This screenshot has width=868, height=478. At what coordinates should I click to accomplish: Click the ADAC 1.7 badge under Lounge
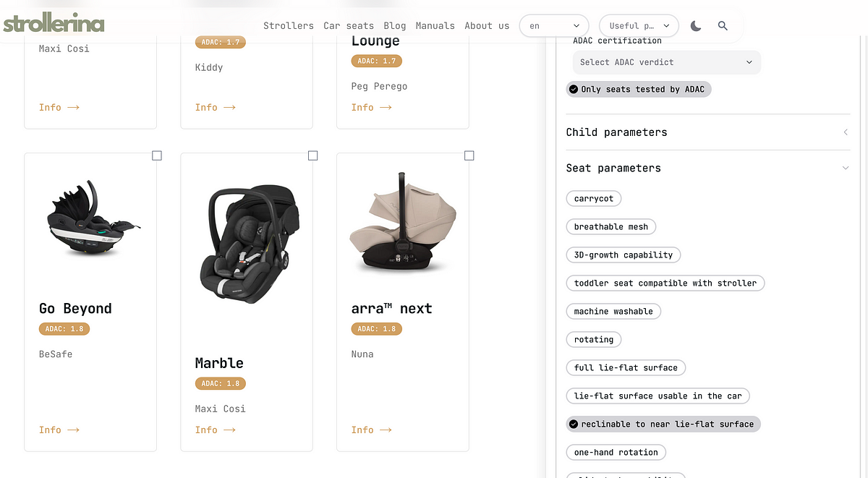(x=376, y=61)
